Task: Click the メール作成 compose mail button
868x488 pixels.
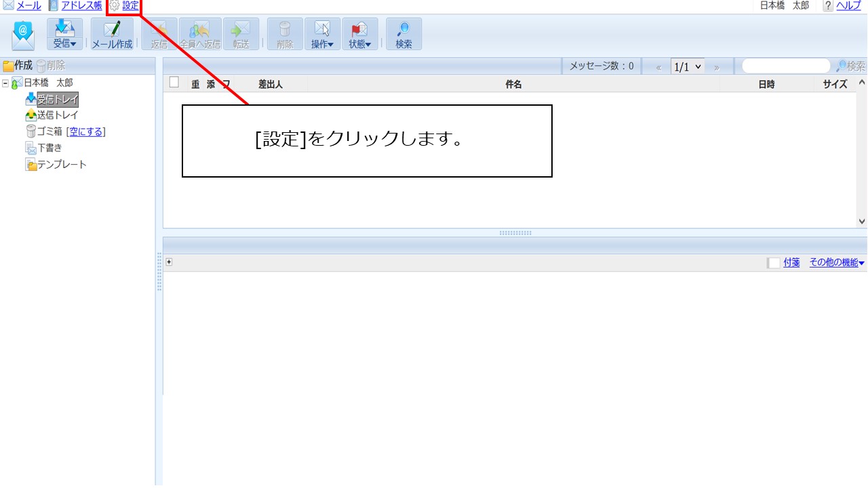Action: (x=112, y=34)
